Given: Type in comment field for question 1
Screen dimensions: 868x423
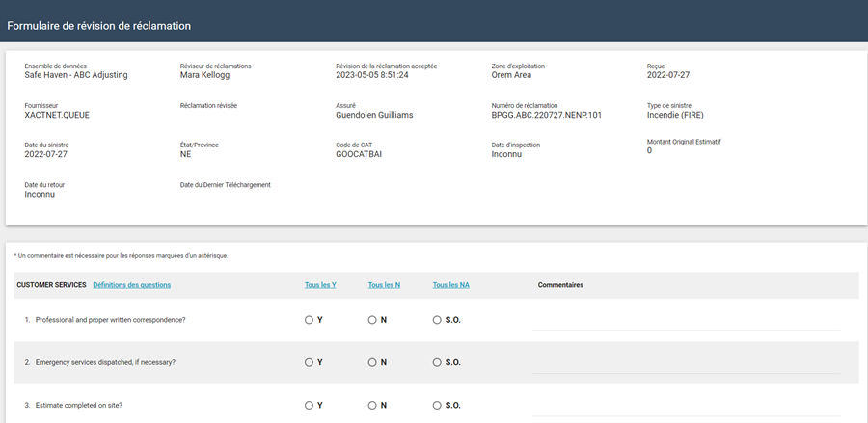Looking at the screenshot, I should click(686, 322).
